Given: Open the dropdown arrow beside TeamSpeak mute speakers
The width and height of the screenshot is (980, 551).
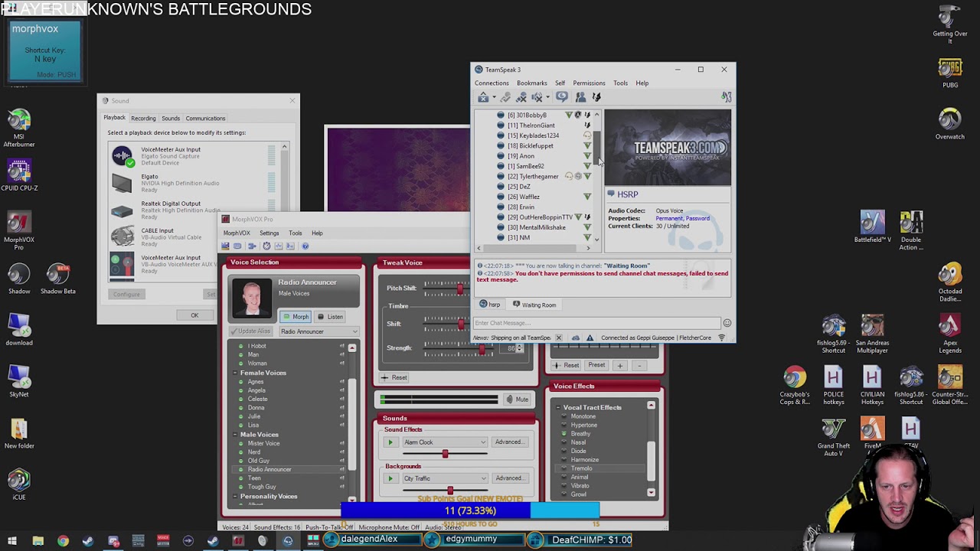Looking at the screenshot, I should tap(547, 97).
